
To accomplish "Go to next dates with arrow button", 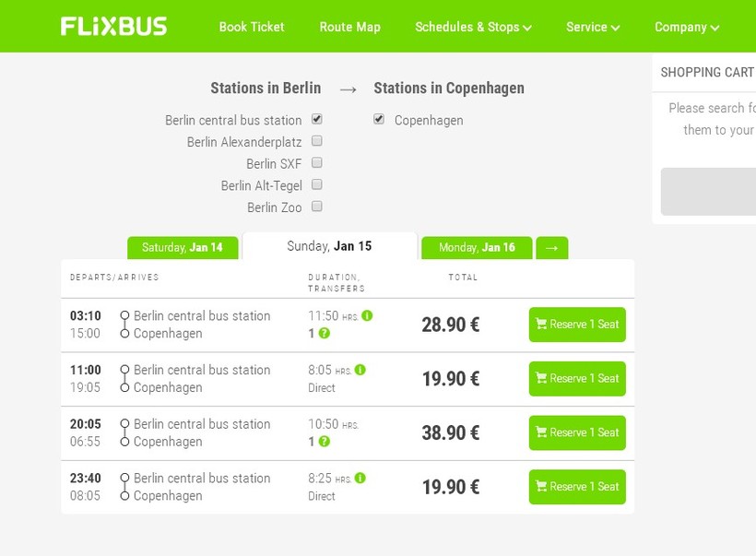I will [x=551, y=248].
